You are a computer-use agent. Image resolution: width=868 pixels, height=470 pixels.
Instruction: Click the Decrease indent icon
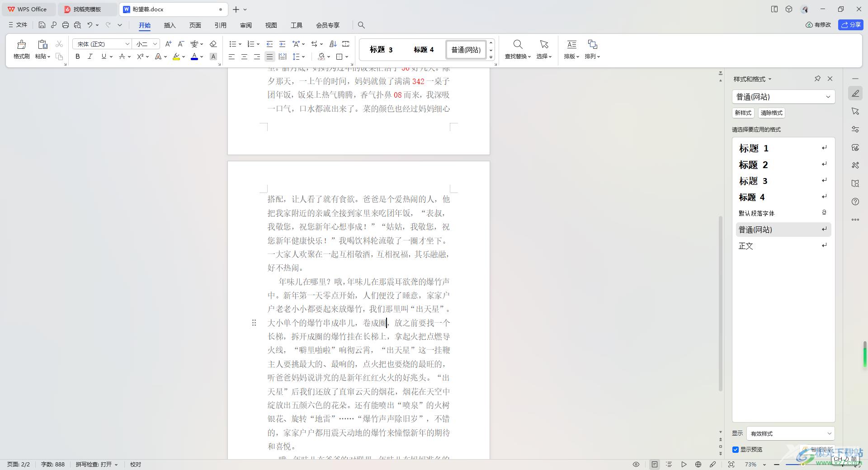pyautogui.click(x=269, y=44)
